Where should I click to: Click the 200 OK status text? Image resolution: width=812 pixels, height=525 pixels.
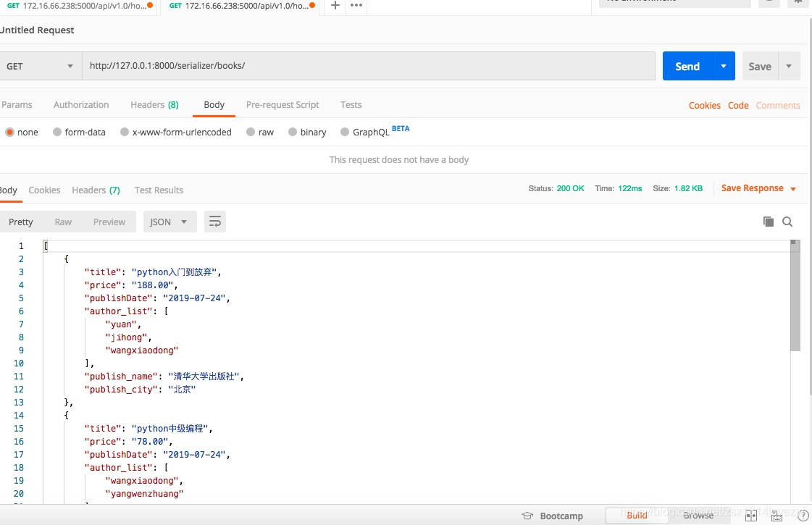(570, 188)
